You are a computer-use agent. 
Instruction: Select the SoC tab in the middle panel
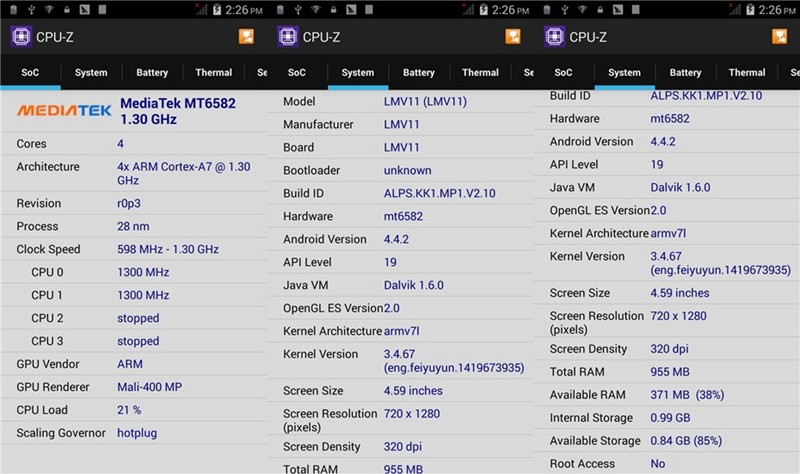297,73
